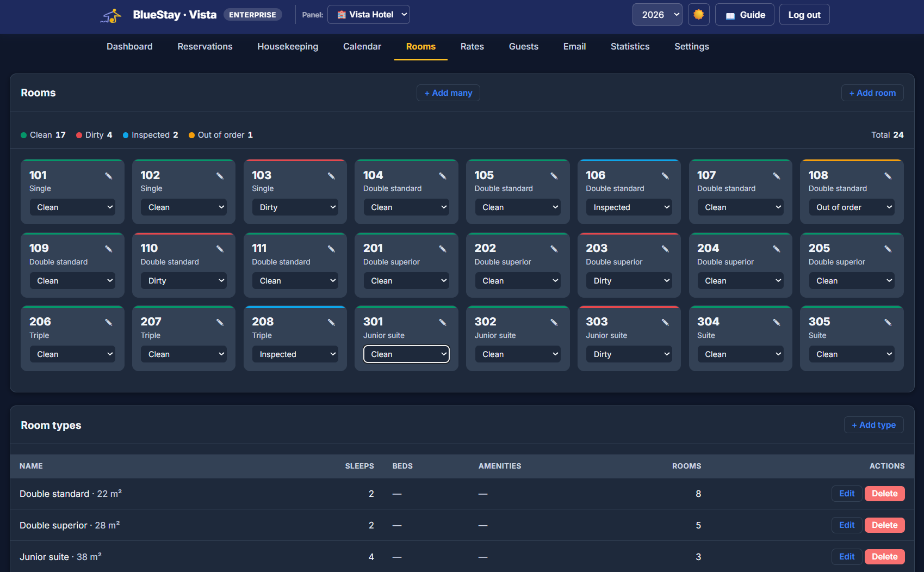Delete the Double superior room type

[884, 525]
